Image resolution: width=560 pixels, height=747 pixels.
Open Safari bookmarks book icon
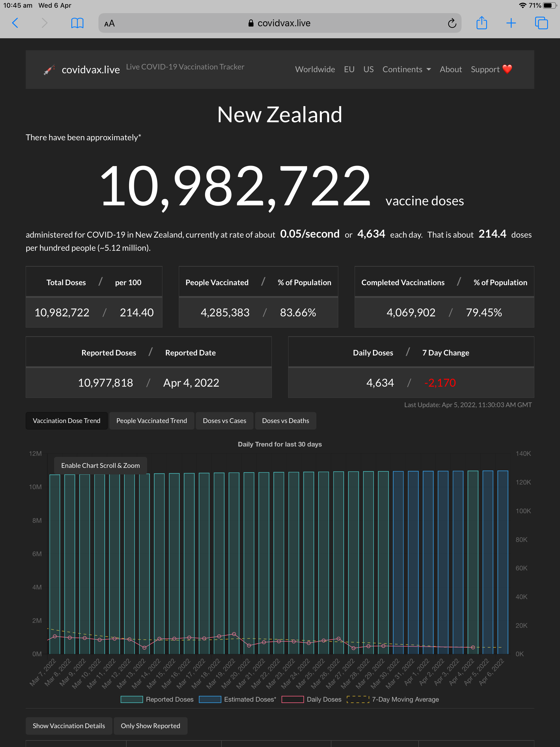77,23
